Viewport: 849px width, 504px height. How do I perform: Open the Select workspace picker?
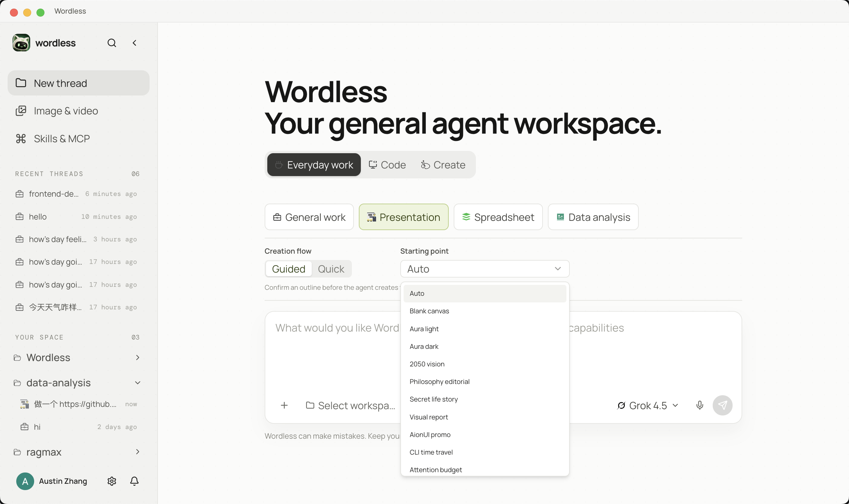tap(350, 405)
